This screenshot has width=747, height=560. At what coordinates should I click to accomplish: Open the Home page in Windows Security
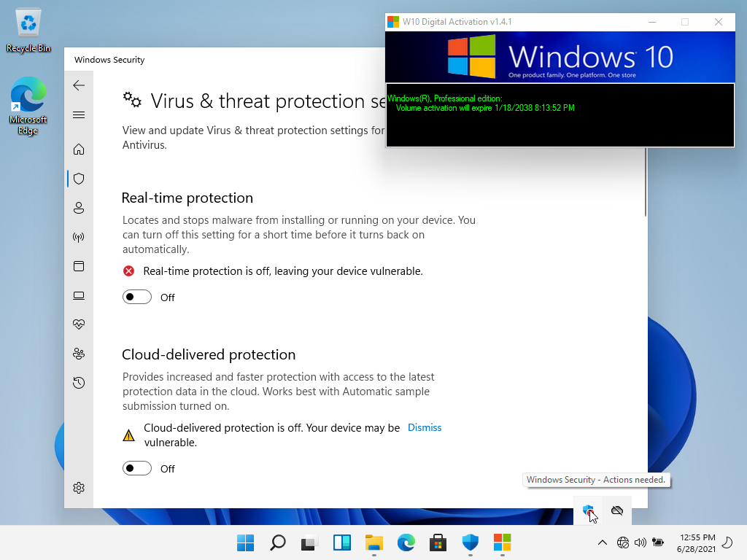[x=79, y=149]
